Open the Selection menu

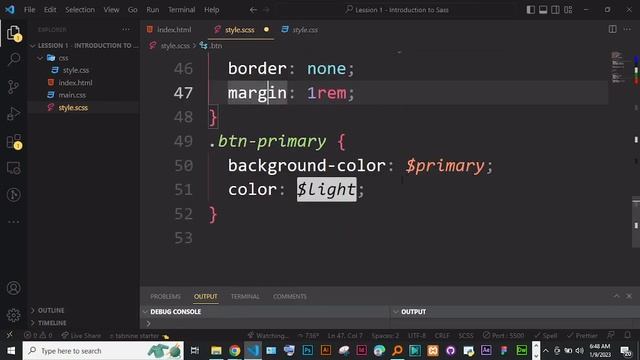point(80,10)
